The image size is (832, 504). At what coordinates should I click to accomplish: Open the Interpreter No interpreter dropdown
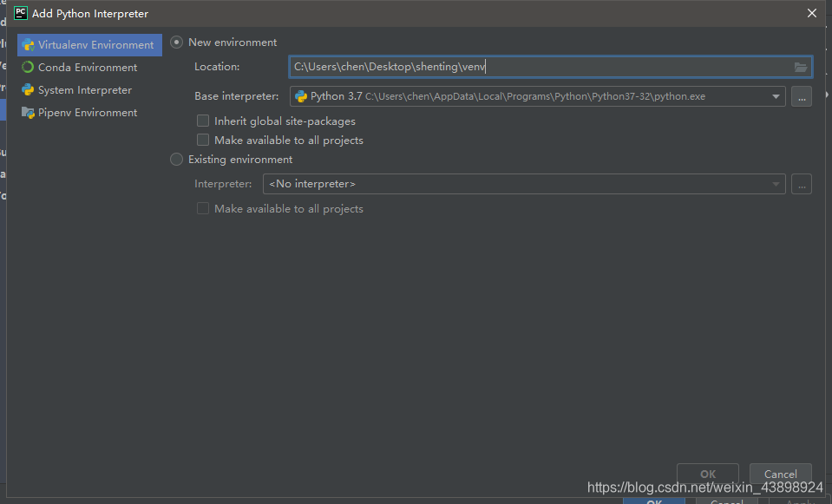click(524, 184)
